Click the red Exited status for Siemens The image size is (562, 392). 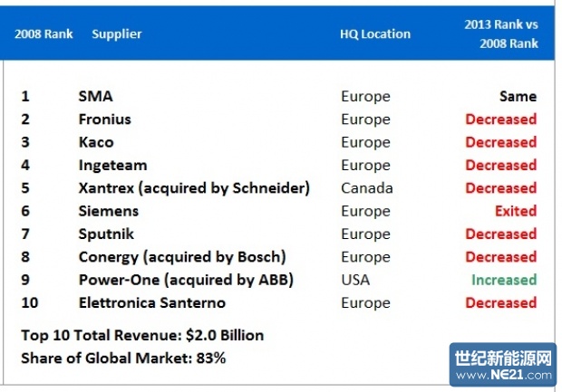point(515,211)
